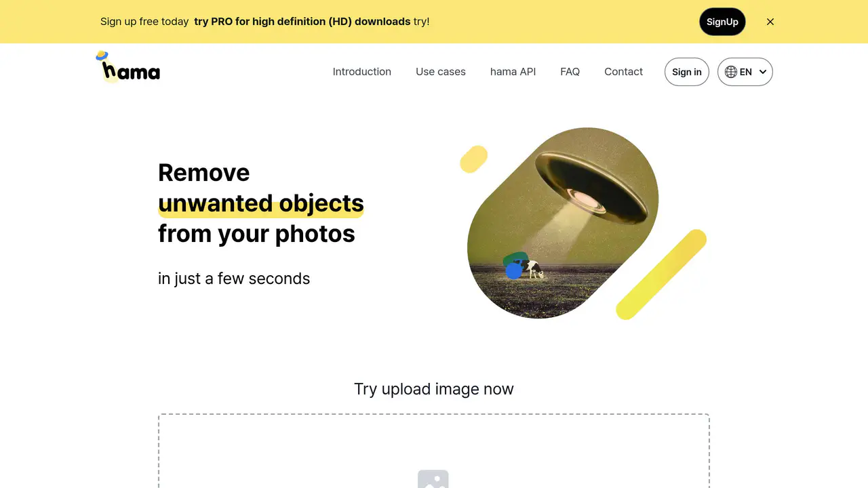
Task: Open the EN language selector
Action: [x=745, y=72]
